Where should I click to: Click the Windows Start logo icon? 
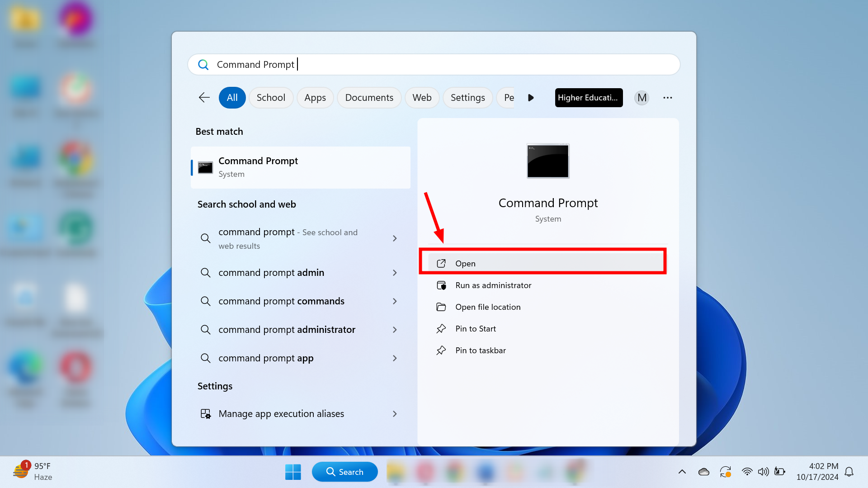click(x=293, y=472)
